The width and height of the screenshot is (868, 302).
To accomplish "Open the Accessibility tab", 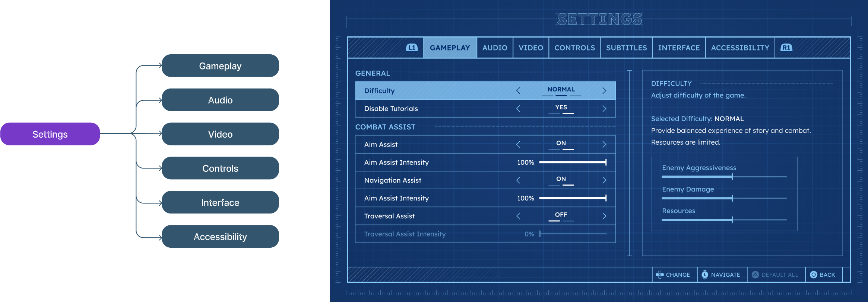I will pos(740,48).
